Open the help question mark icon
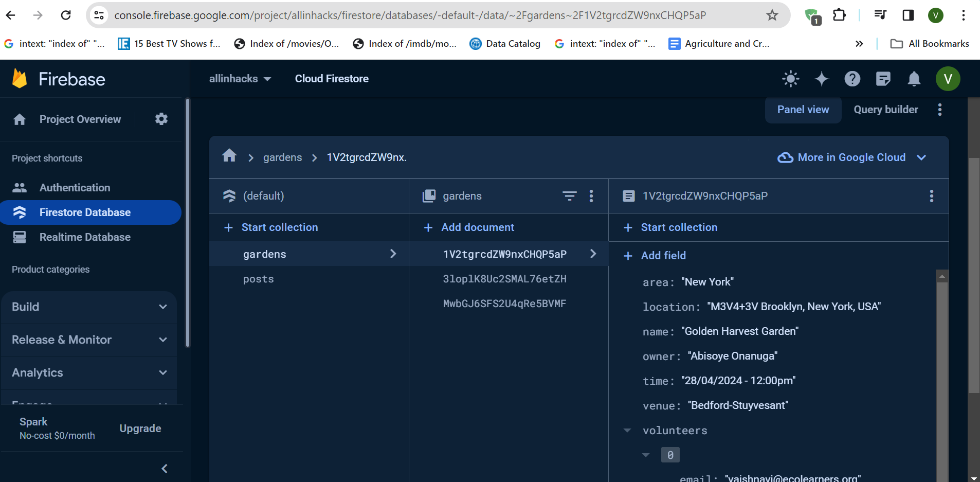 tap(852, 79)
